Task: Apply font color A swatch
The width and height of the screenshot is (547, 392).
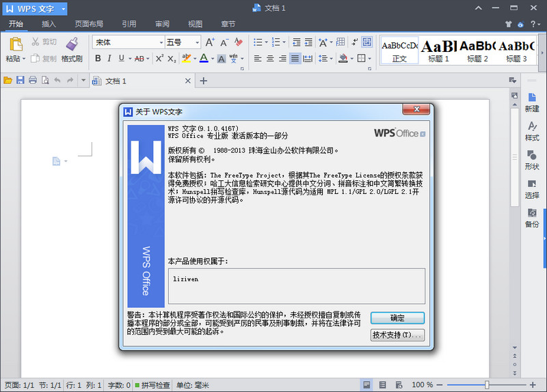Action: tap(204, 59)
